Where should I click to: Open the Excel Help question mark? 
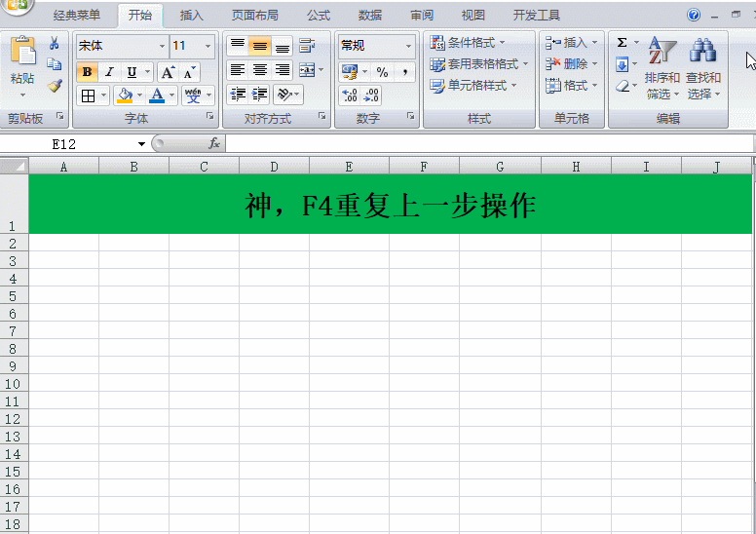tap(694, 15)
